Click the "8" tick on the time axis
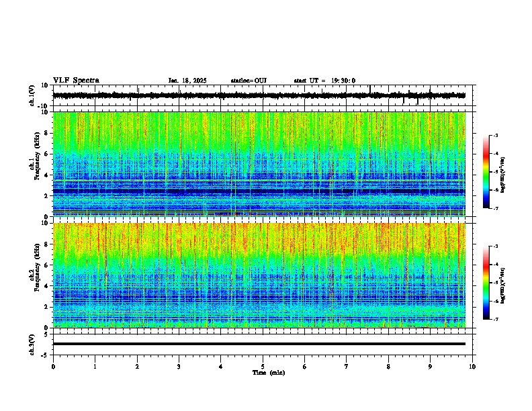The height and width of the screenshot is (411, 532). [388, 367]
